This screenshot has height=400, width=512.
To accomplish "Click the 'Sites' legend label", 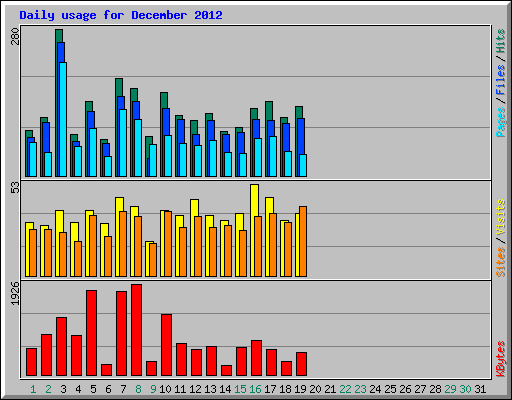I will click(x=501, y=262).
